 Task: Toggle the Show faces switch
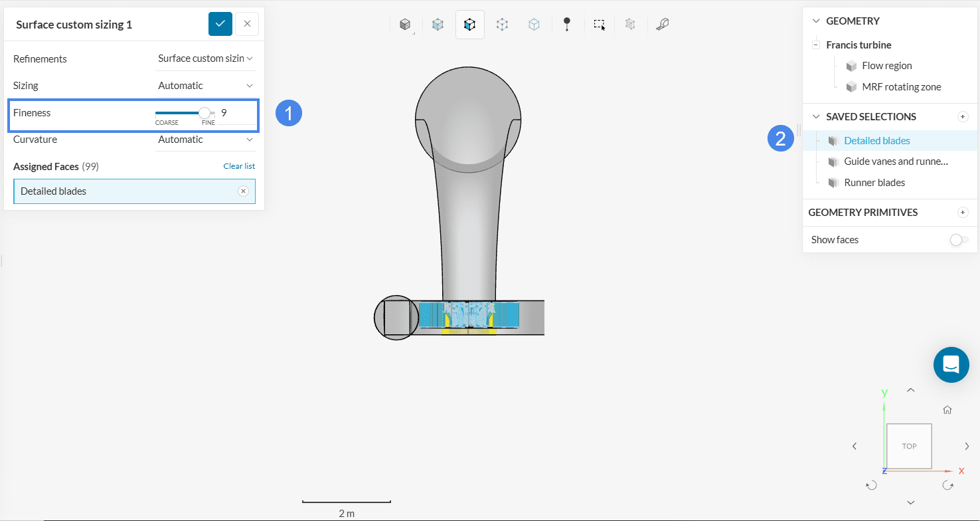click(959, 240)
